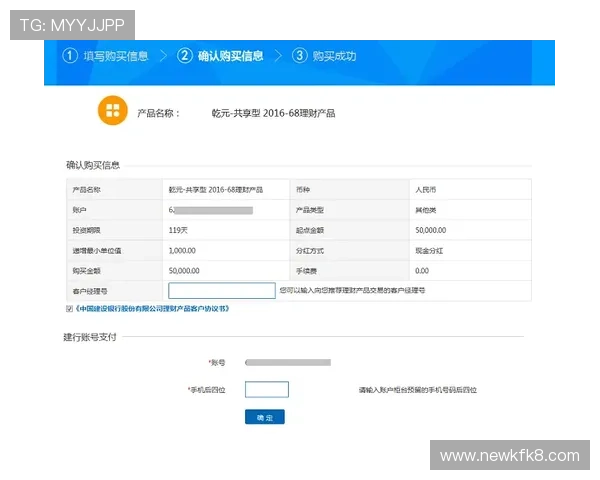Select step 1 填写购买信息
600x480 pixels.
[x=105, y=56]
